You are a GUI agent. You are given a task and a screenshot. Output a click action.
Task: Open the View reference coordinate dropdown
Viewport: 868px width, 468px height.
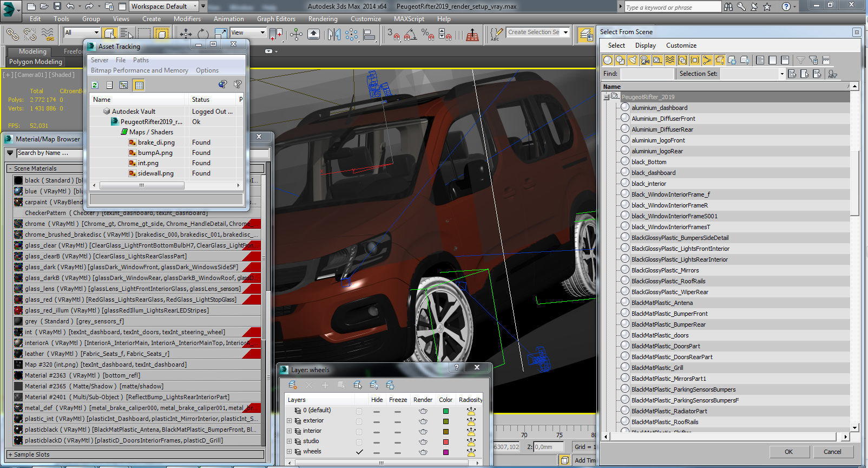click(x=248, y=32)
